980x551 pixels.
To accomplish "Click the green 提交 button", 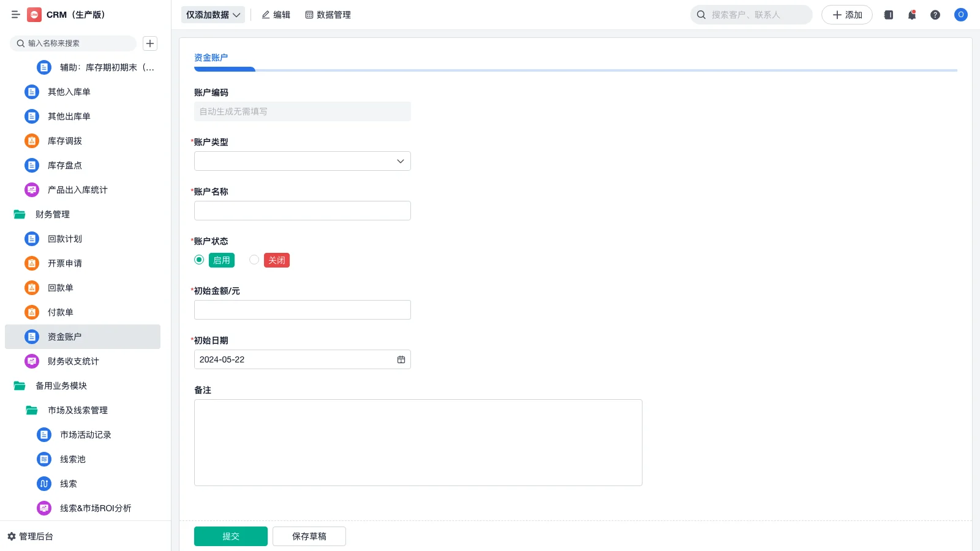I will click(230, 536).
